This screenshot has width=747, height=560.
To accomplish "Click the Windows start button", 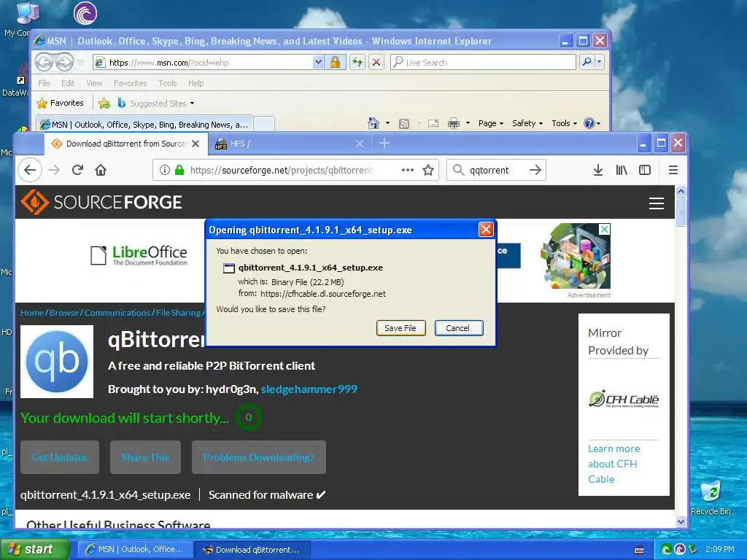I will click(x=35, y=549).
